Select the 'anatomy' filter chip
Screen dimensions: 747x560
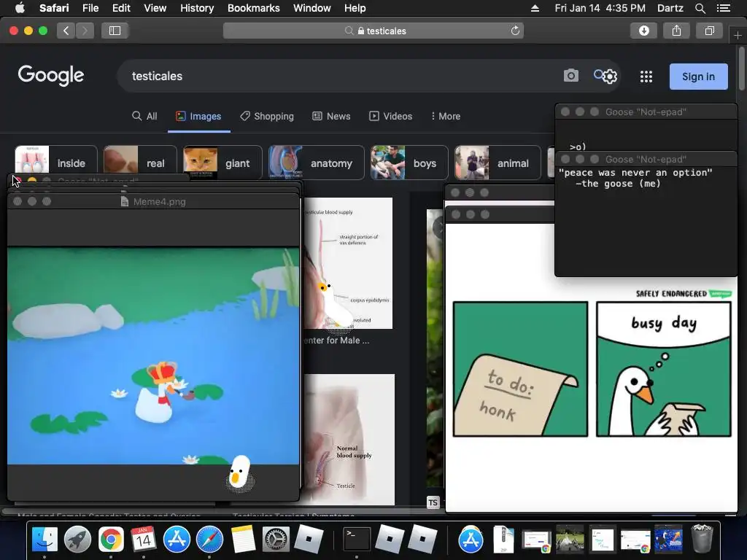click(317, 163)
